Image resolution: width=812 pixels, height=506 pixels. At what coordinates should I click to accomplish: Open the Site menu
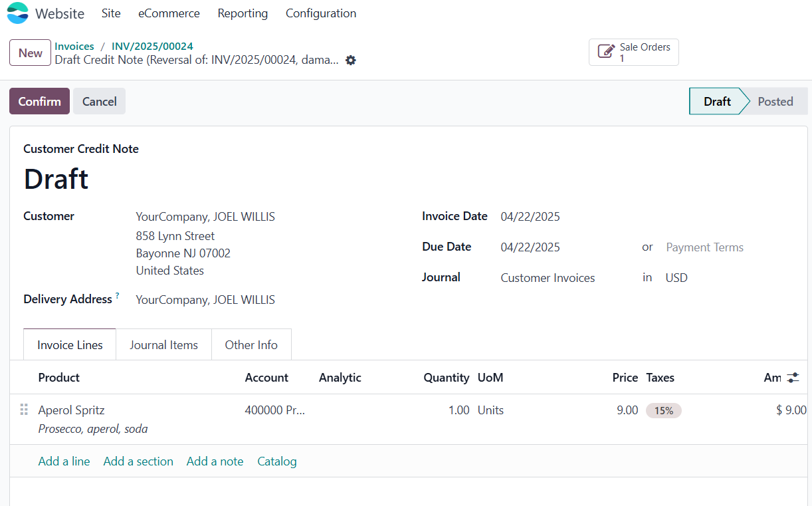click(111, 13)
